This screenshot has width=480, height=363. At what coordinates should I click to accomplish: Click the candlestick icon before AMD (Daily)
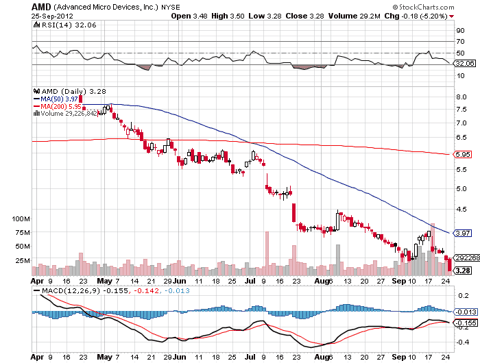37,91
